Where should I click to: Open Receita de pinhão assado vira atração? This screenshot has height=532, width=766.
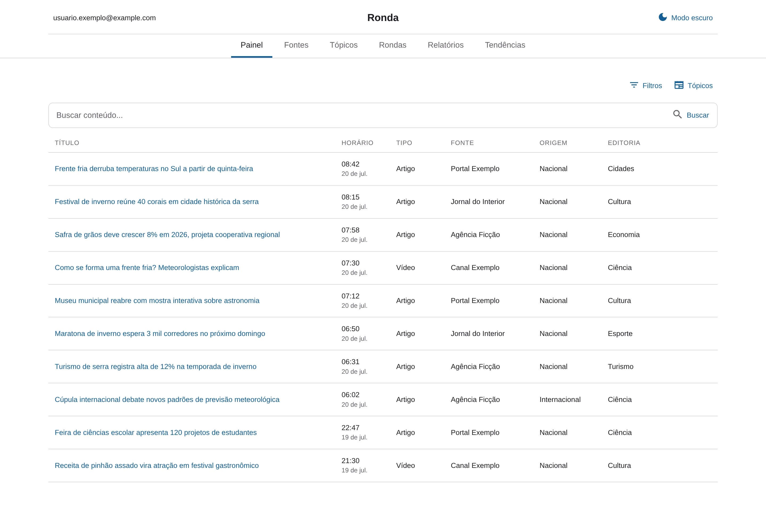click(156, 466)
